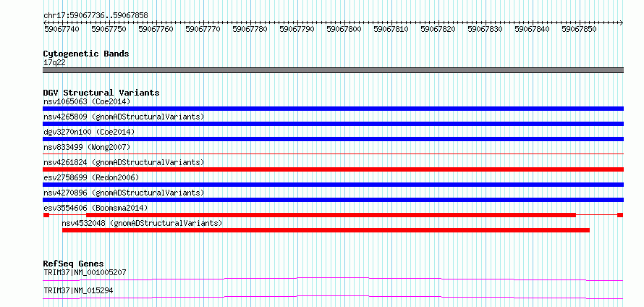The width and height of the screenshot is (644, 307).
Task: Click ruler position 59067770
Action: tap(203, 29)
